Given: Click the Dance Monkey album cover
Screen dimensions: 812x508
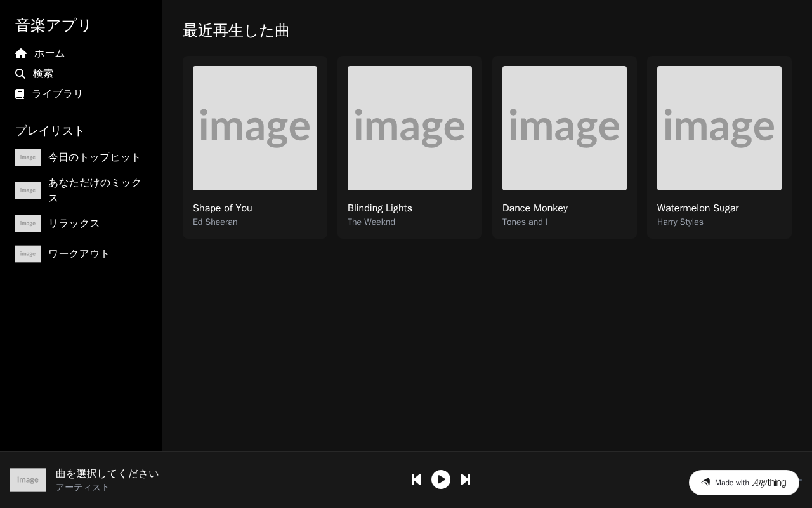Looking at the screenshot, I should (x=565, y=128).
